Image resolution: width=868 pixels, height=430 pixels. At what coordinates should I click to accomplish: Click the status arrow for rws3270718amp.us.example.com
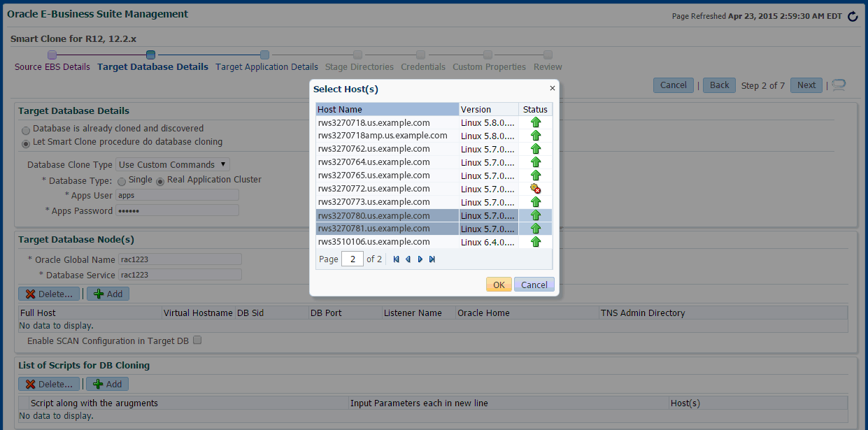pos(536,136)
